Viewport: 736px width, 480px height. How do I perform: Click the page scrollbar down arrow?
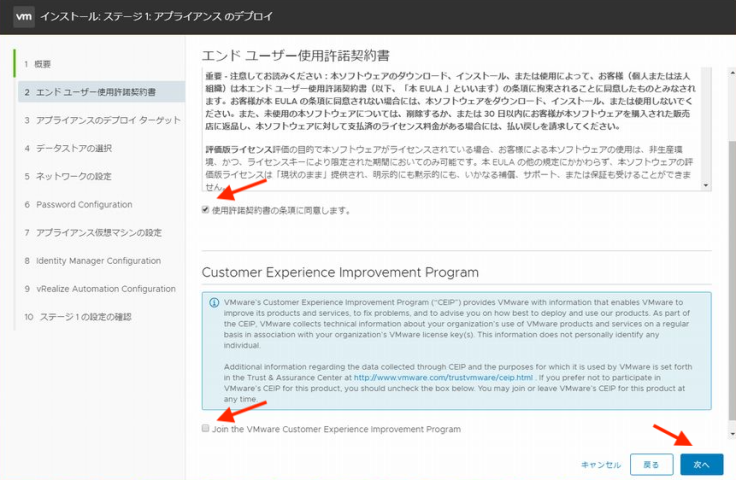point(732,434)
